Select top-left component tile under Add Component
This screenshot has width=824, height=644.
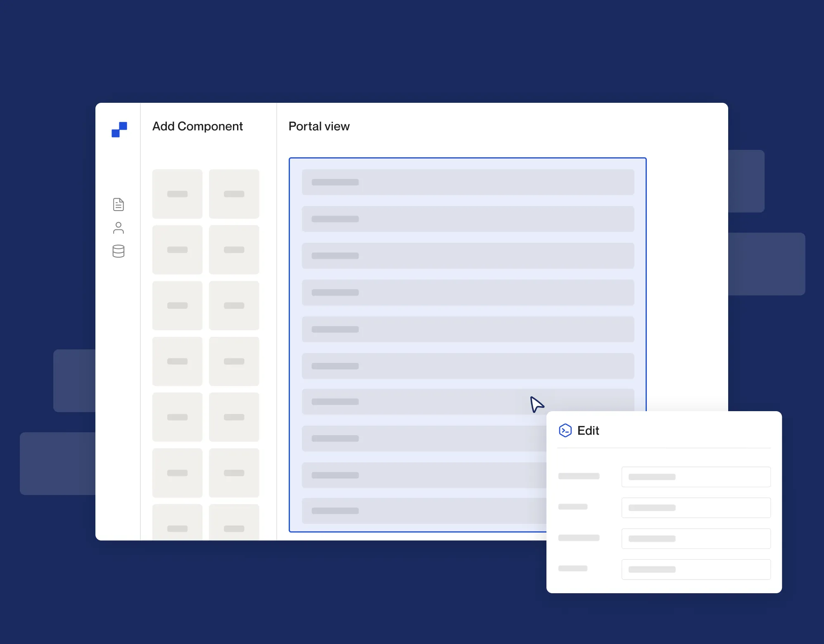point(177,194)
